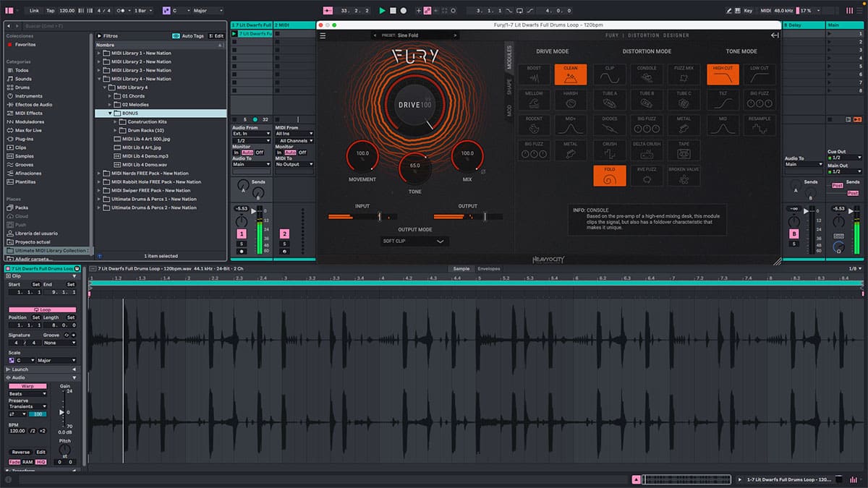868x488 pixels.
Task: Toggle HiQ mode for the clip
Action: click(x=40, y=461)
